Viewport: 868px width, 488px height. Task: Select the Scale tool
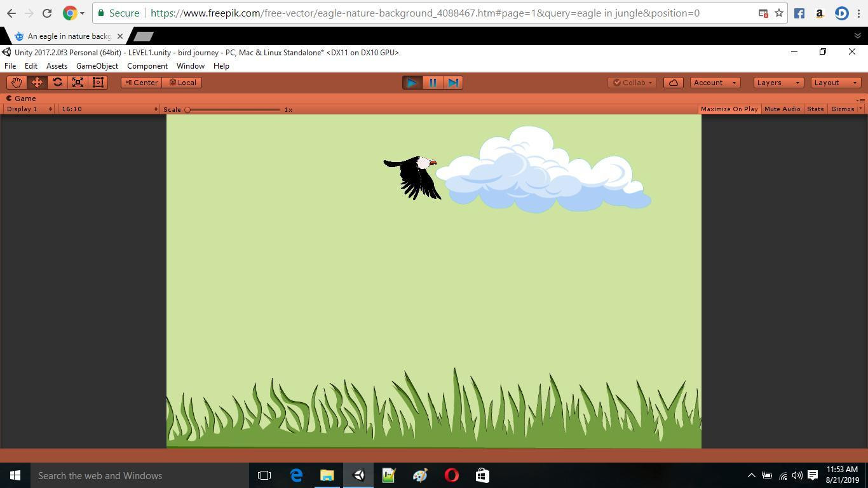point(78,83)
